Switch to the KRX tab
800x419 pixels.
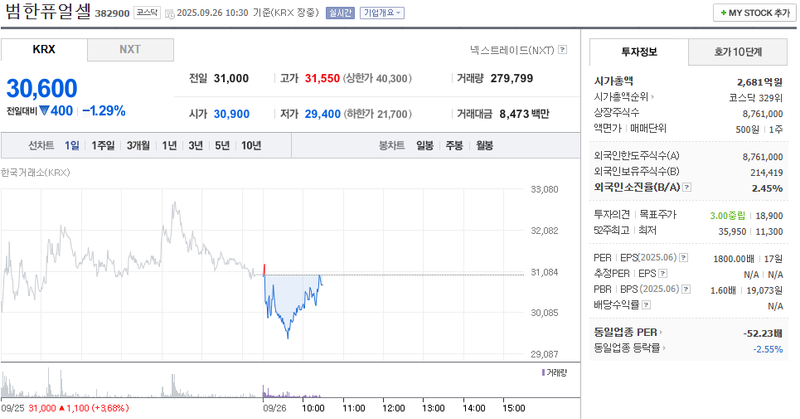44,50
